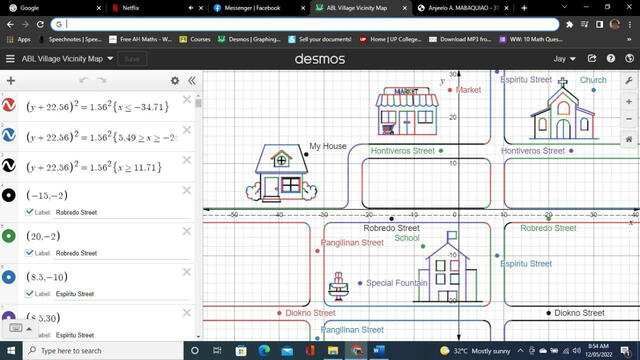Switch to the Messenger Facebook tab
Image resolution: width=640 pixels, height=360 pixels.
click(259, 8)
